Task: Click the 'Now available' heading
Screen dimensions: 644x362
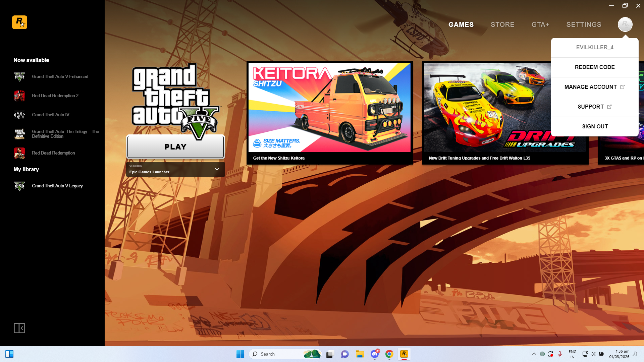Action: click(31, 60)
